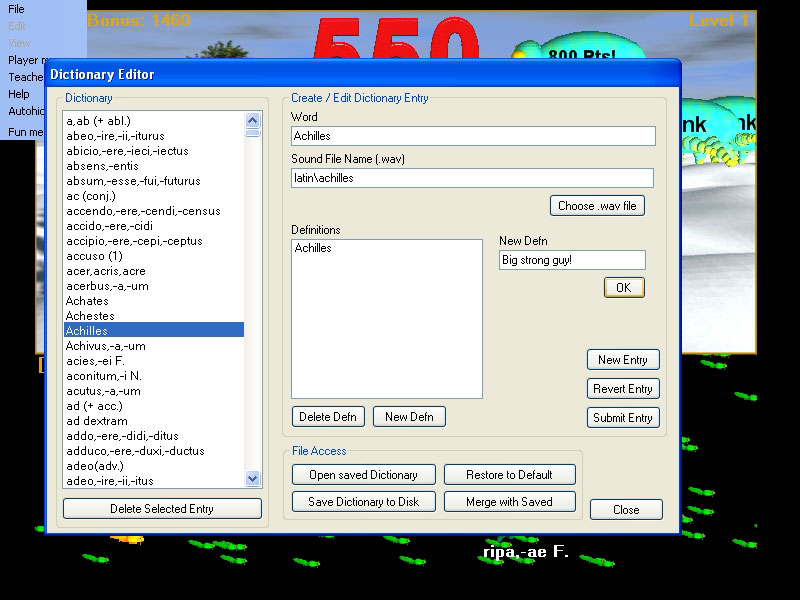Confirm 'Big strong guy!' with OK
Image resolution: width=800 pixels, height=600 pixels.
(x=623, y=287)
